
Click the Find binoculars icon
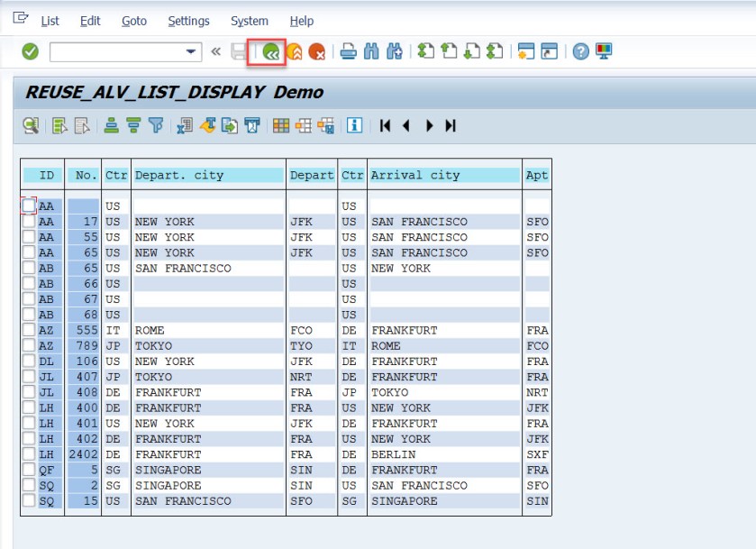click(371, 51)
